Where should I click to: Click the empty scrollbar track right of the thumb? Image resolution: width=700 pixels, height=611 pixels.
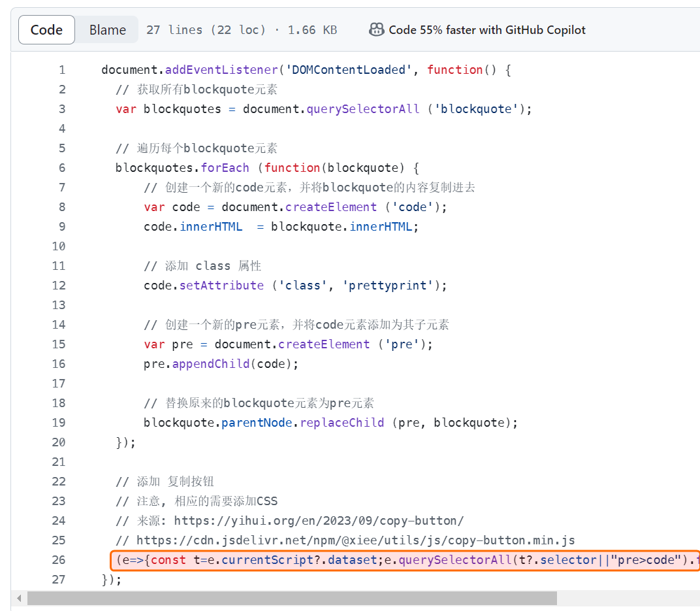[x=627, y=599]
